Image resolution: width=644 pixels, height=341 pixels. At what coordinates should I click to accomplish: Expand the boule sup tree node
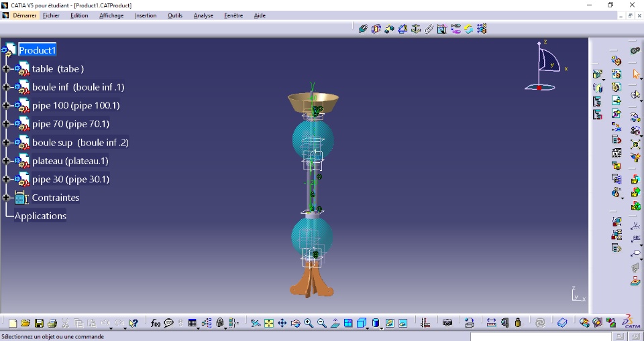click(6, 143)
